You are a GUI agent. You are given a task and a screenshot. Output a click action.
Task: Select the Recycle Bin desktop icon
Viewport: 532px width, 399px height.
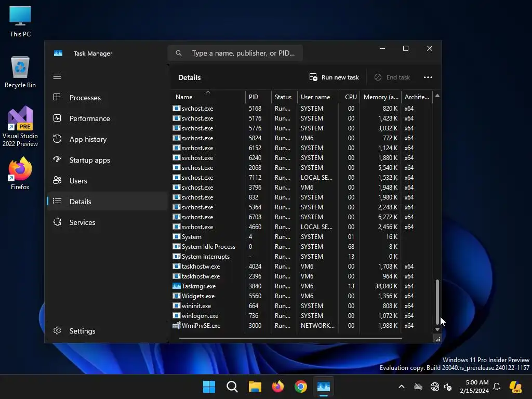[20, 72]
